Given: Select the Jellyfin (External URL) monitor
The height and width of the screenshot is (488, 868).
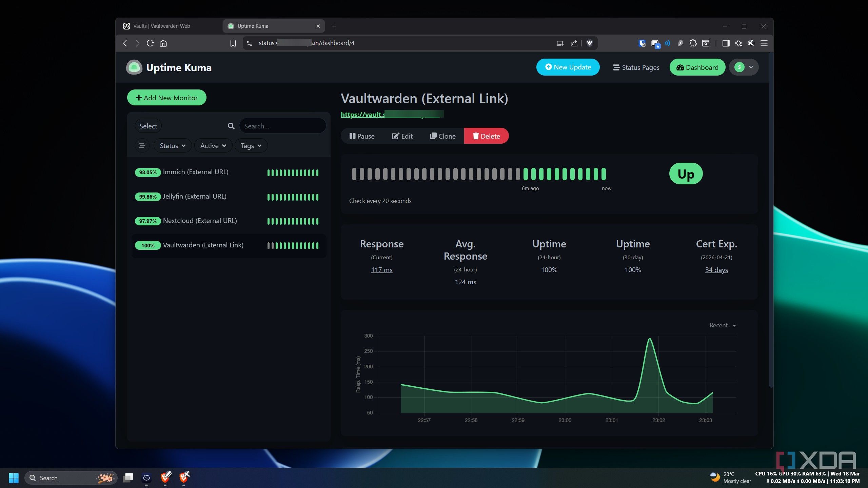Looking at the screenshot, I should pos(229,197).
